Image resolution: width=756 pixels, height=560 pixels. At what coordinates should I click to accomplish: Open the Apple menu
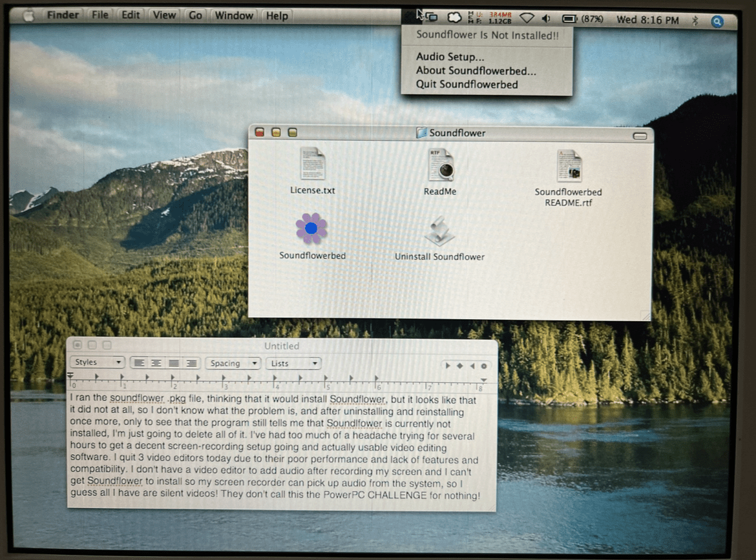tap(28, 16)
